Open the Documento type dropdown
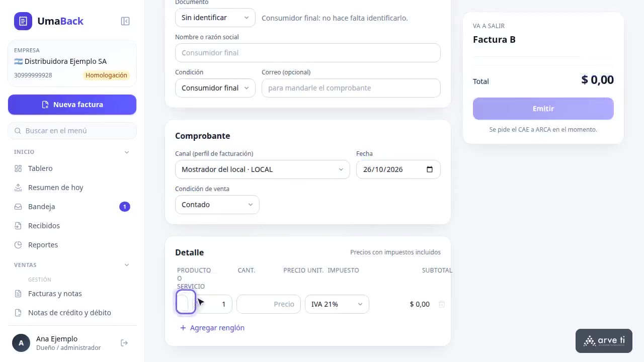644x362 pixels. click(215, 18)
